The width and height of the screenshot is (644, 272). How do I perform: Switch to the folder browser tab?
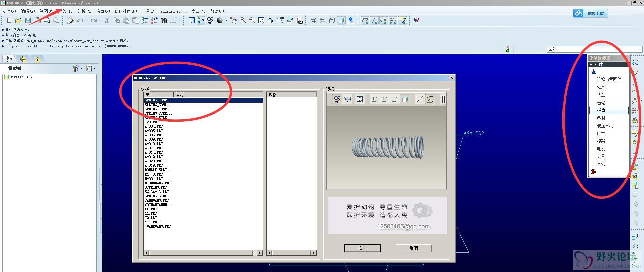(23, 59)
